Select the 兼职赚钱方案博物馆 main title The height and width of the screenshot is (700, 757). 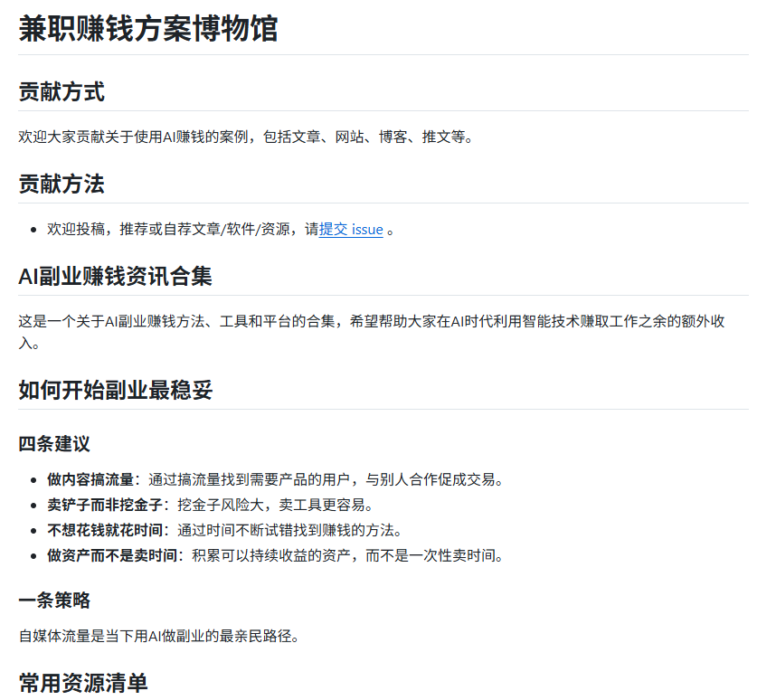[148, 28]
